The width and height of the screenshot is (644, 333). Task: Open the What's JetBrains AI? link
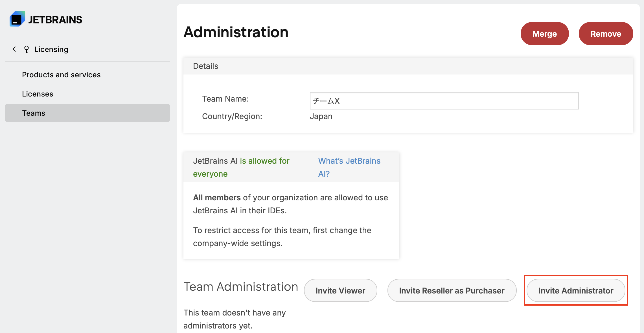click(349, 167)
